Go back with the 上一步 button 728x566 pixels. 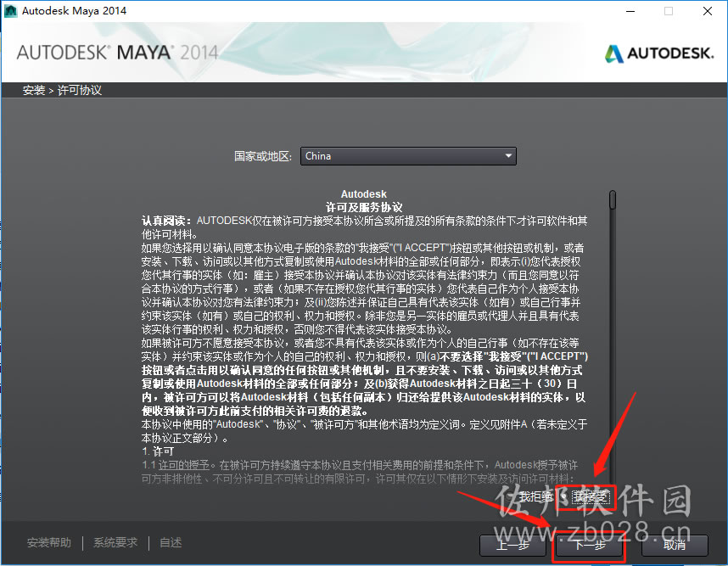pyautogui.click(x=512, y=545)
